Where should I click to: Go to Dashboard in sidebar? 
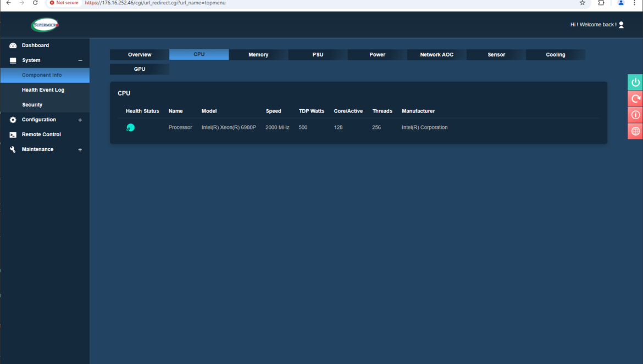(x=35, y=46)
